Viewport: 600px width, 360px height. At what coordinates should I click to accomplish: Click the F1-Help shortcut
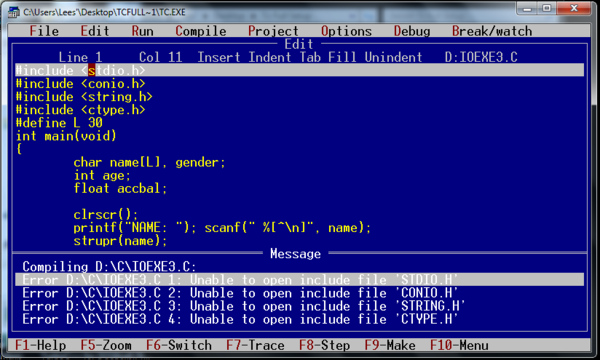[x=41, y=345]
